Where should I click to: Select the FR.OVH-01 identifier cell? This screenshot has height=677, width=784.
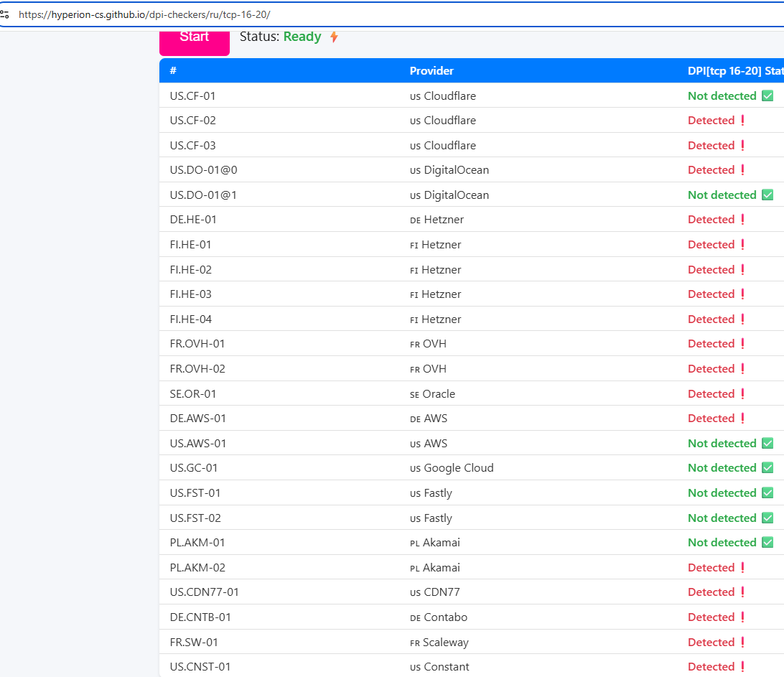(197, 343)
